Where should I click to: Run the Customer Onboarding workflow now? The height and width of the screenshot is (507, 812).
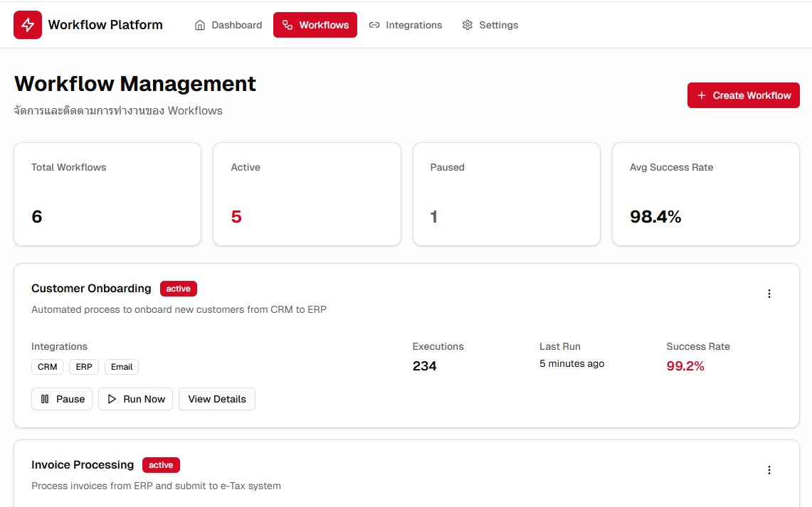tap(136, 399)
